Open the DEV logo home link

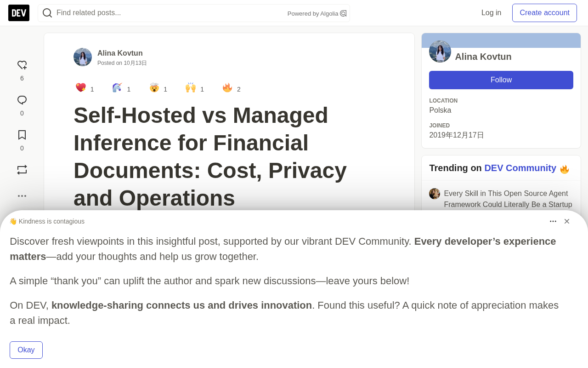[19, 13]
